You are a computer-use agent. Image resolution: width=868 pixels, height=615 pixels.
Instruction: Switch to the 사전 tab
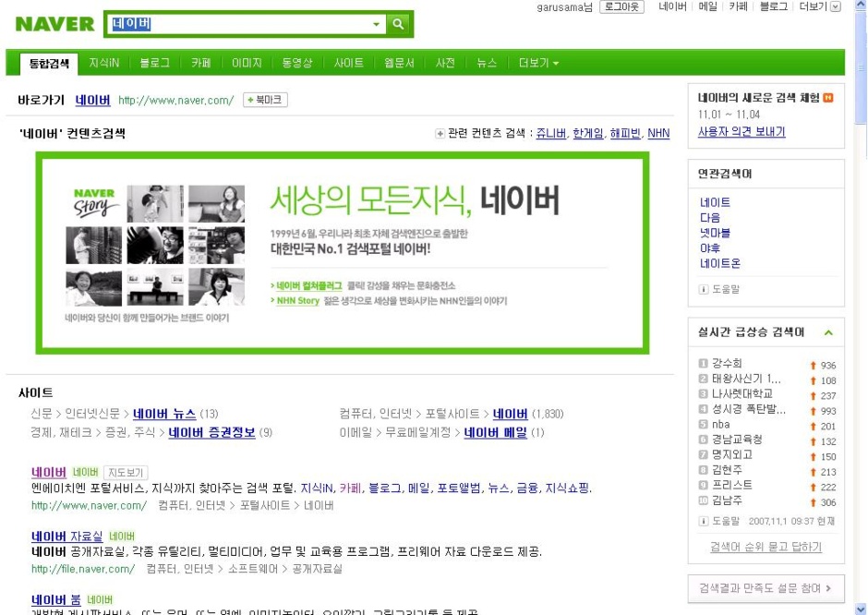[x=445, y=63]
